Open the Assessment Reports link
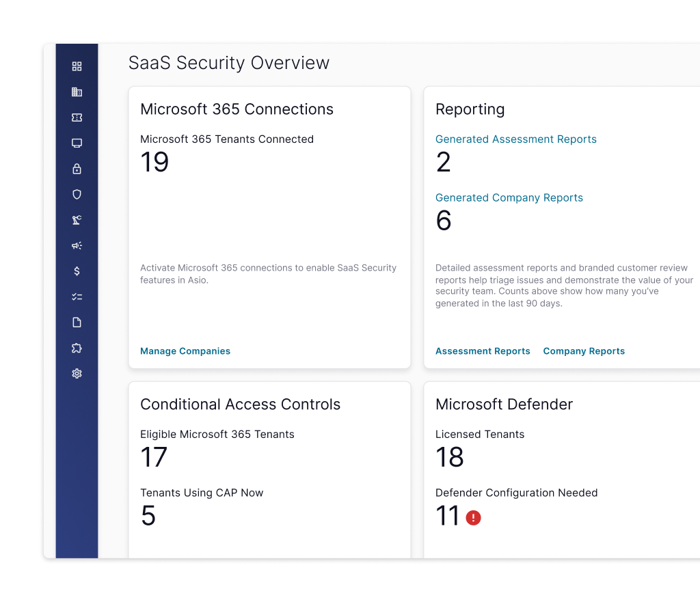 (483, 351)
